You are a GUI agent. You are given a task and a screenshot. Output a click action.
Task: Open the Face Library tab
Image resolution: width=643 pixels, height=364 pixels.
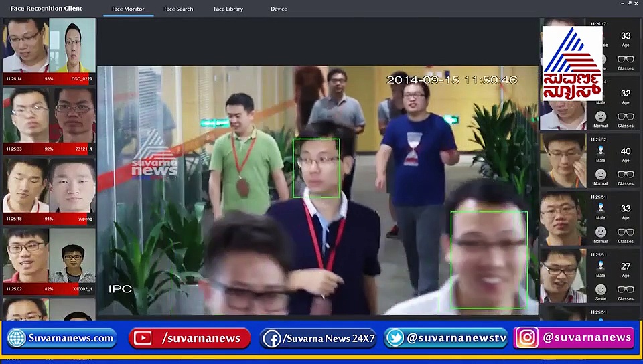pos(228,9)
